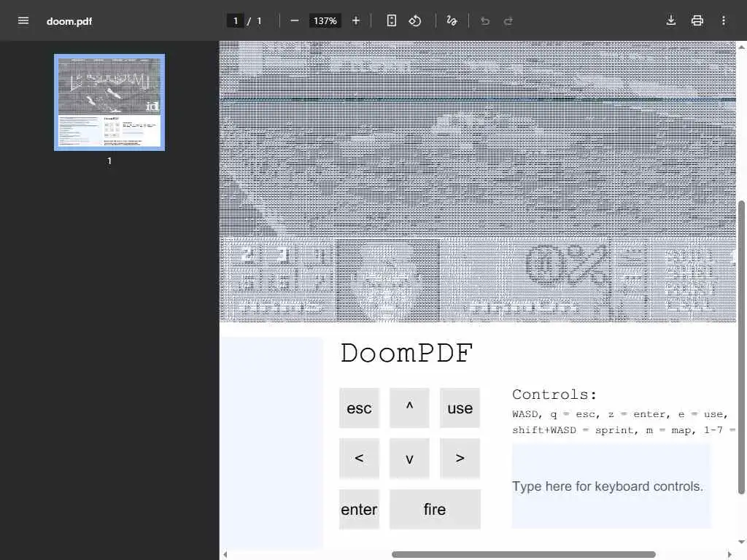
Task: Click the 137% zoom level field
Action: coord(325,20)
